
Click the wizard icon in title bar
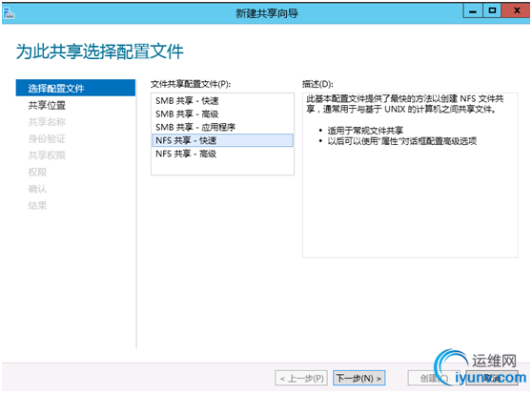(x=9, y=13)
